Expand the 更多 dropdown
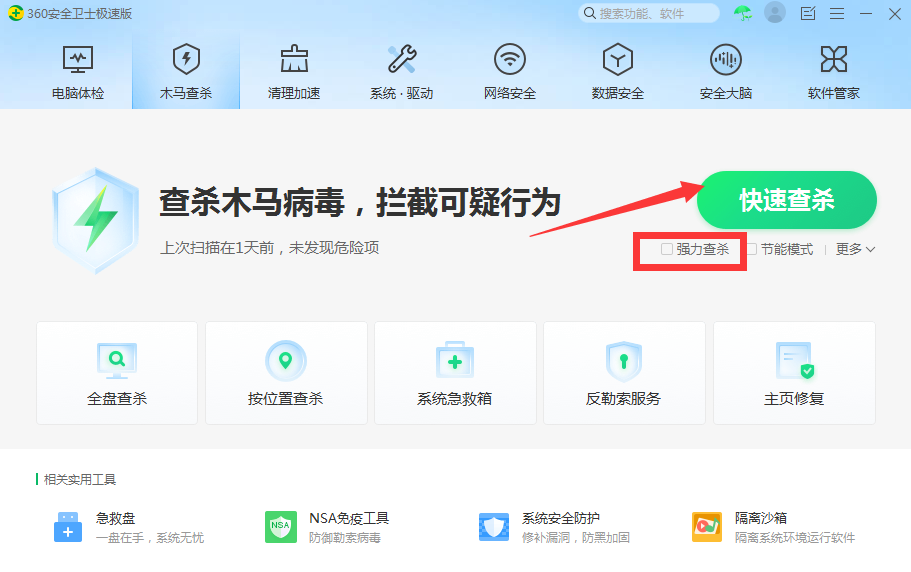The image size is (911, 572). click(855, 249)
